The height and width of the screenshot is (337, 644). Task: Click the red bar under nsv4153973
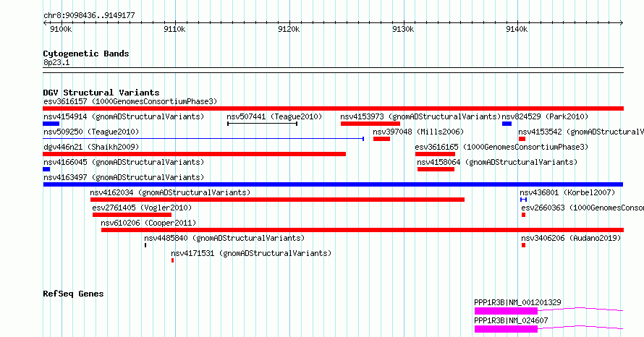(370, 124)
